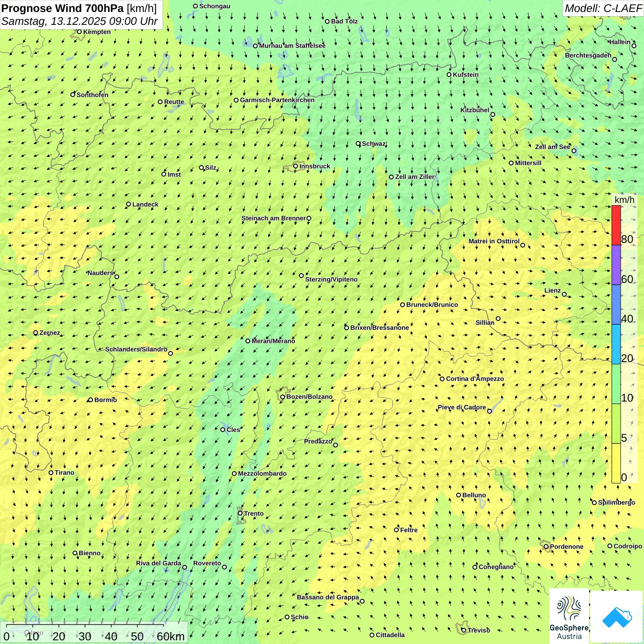Click the Tirano city label
This screenshot has height=644, width=644.
(x=64, y=472)
